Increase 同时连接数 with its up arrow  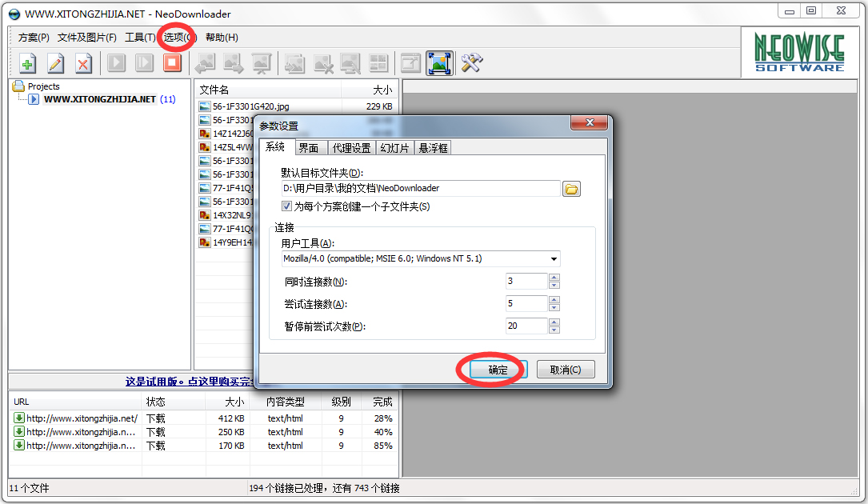tap(553, 277)
